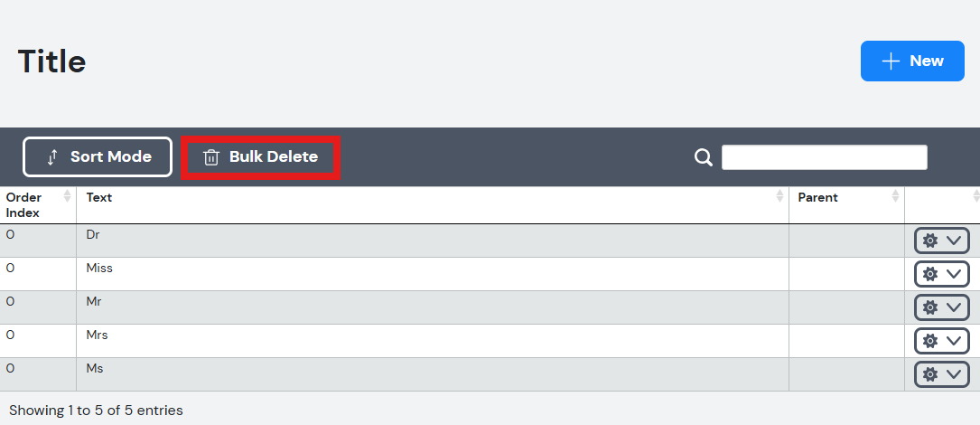
Task: Click the gear icon in the Miss row
Action: [930, 274]
